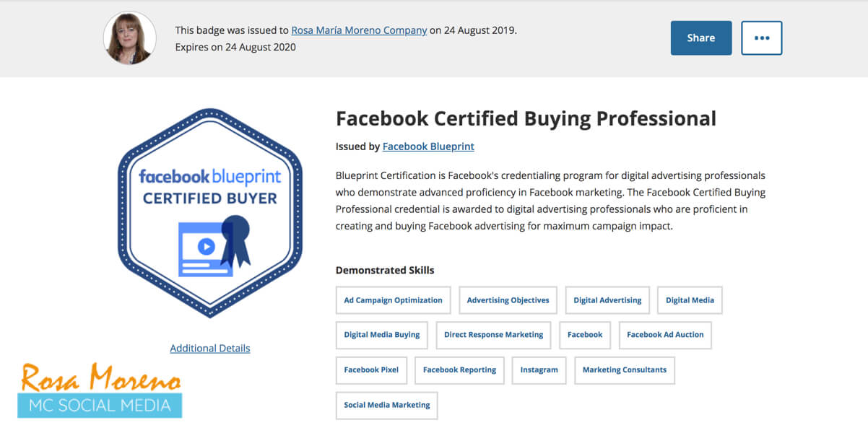
Task: Select the Digital Media skill tag
Action: click(x=690, y=299)
